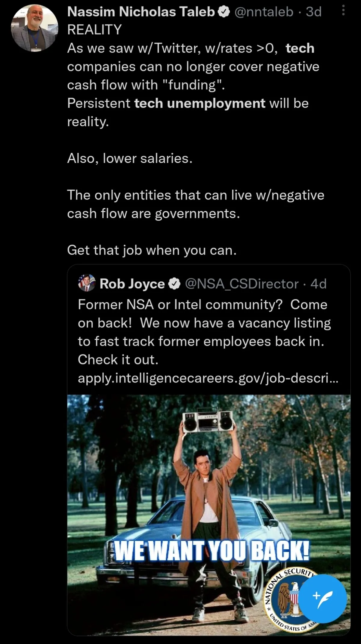
Task: Open the tweet's three-dot more menu
Action: pos(344,11)
